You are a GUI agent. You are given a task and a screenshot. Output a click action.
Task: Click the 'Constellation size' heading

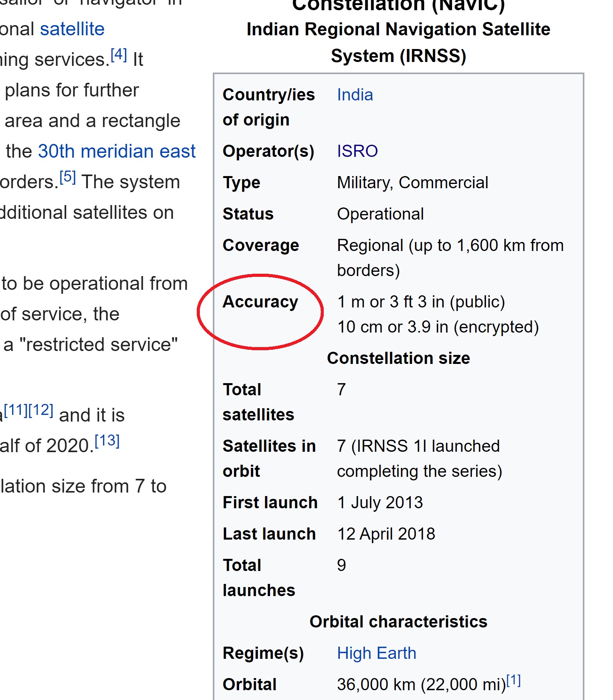click(x=399, y=358)
